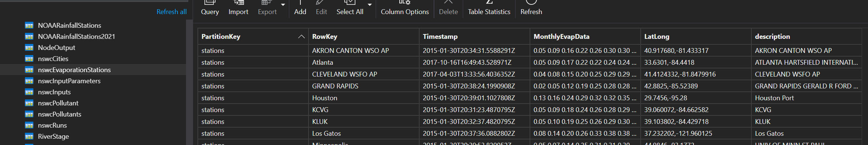
Task: Select the nswcEvaporationStations table
Action: pos(74,70)
